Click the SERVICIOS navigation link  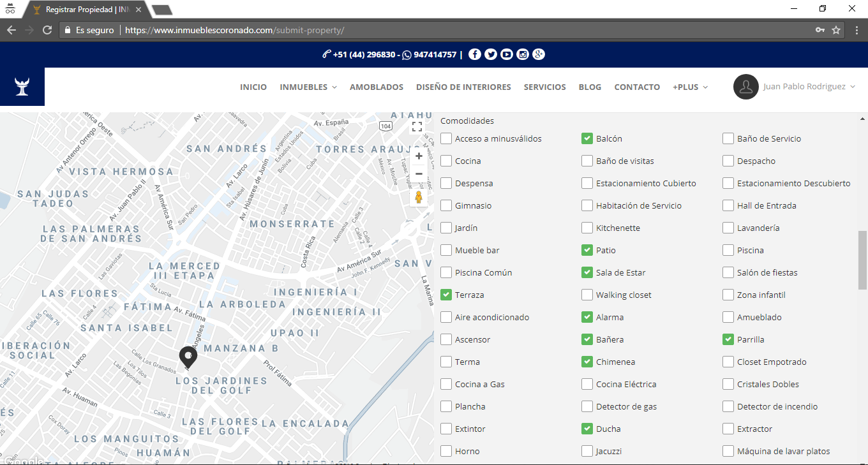(x=544, y=87)
